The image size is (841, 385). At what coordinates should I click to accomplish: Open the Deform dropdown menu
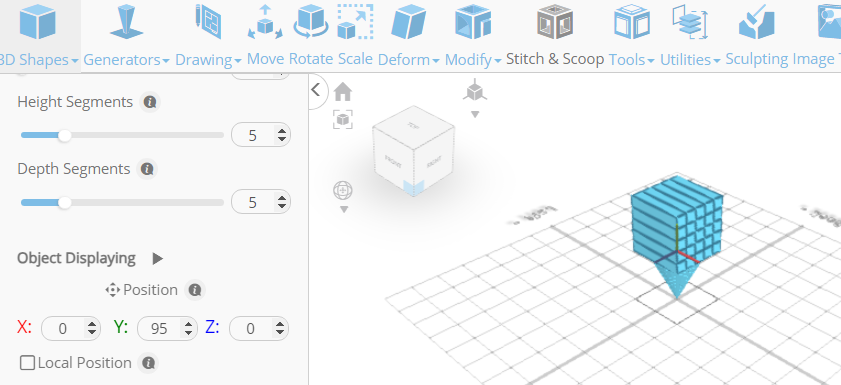[x=409, y=60]
